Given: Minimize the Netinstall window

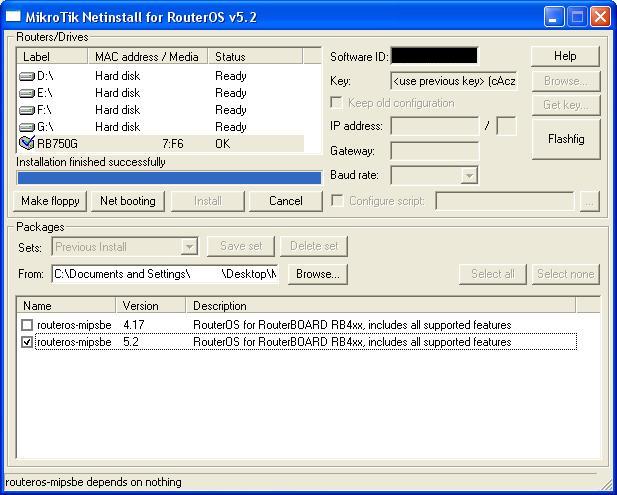Looking at the screenshot, I should point(554,17).
